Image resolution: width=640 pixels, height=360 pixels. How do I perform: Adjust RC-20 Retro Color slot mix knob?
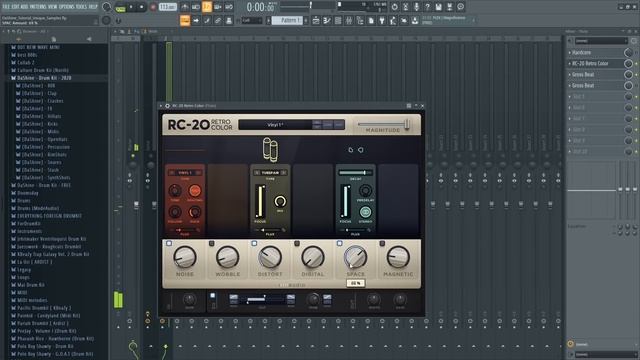628,64
